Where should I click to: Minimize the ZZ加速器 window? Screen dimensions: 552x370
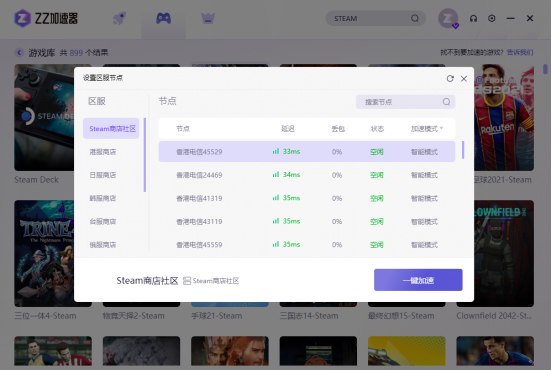pos(511,18)
